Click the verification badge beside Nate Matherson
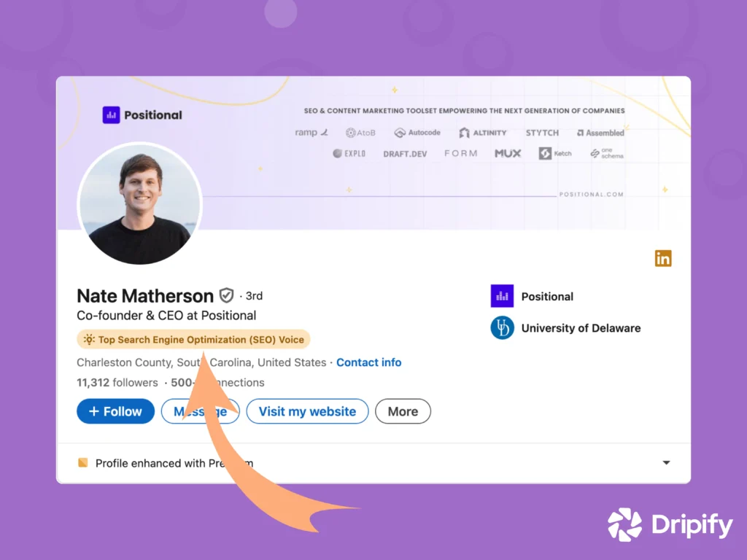The width and height of the screenshot is (747, 560). coord(226,295)
